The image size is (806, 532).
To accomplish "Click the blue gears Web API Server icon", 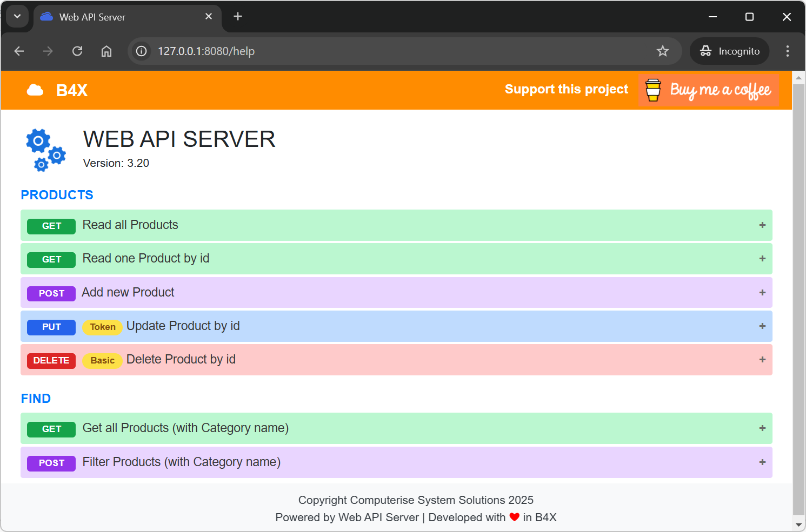I will click(45, 150).
